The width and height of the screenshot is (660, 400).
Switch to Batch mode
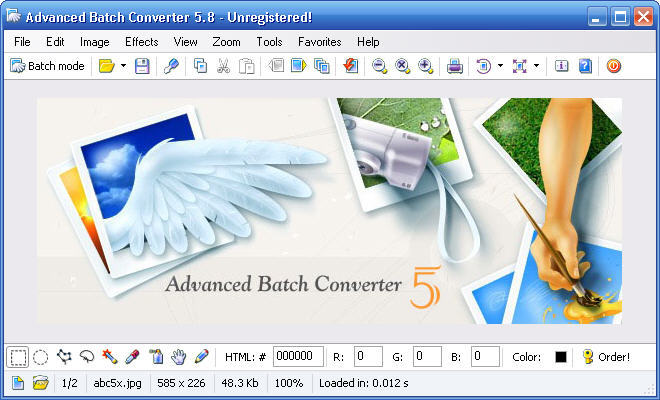click(47, 66)
